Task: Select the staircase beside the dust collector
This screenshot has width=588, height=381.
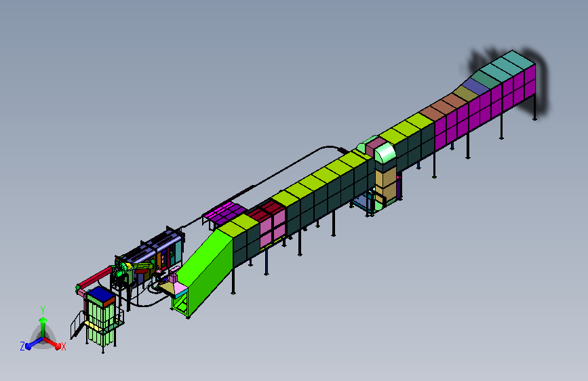Action: point(77,324)
